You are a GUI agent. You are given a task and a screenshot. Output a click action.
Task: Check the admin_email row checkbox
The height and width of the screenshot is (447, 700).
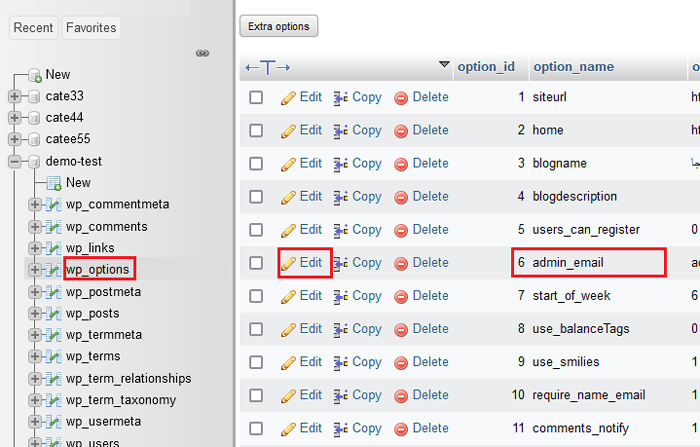pos(256,263)
